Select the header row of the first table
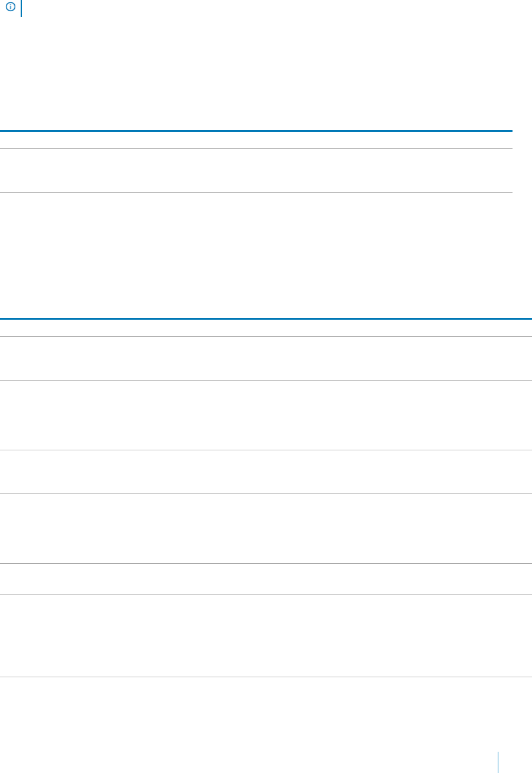The image size is (532, 773). [x=256, y=140]
